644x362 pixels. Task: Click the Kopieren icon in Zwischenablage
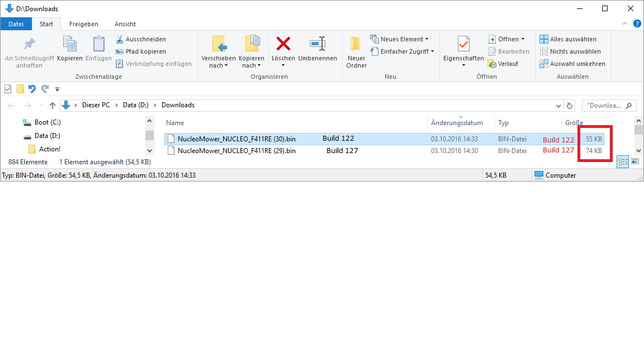tap(70, 44)
